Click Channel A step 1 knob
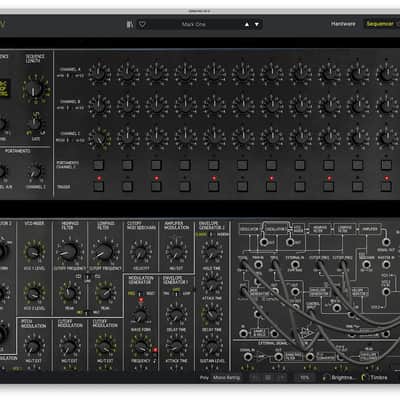Viewport: 400px width, 400px height. point(99,74)
